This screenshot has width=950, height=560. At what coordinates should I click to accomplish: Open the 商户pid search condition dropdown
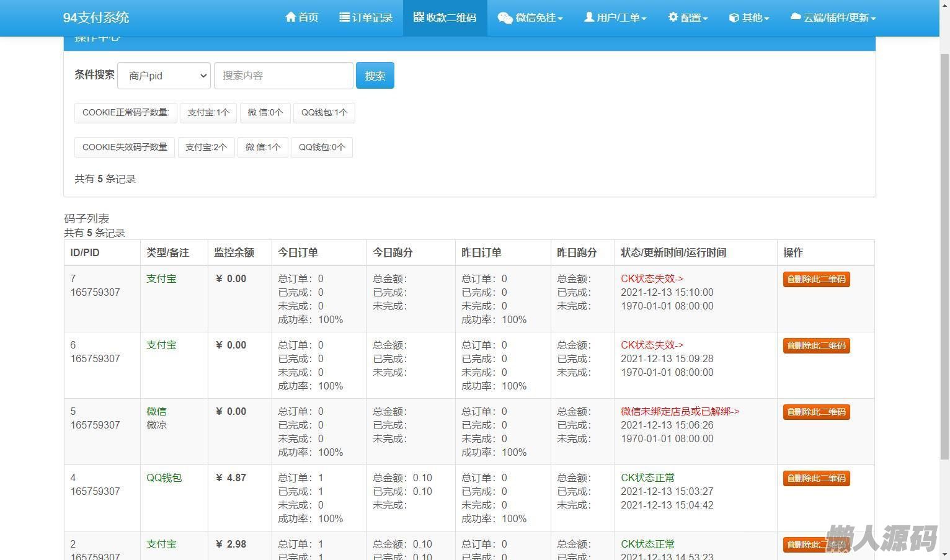coord(164,76)
